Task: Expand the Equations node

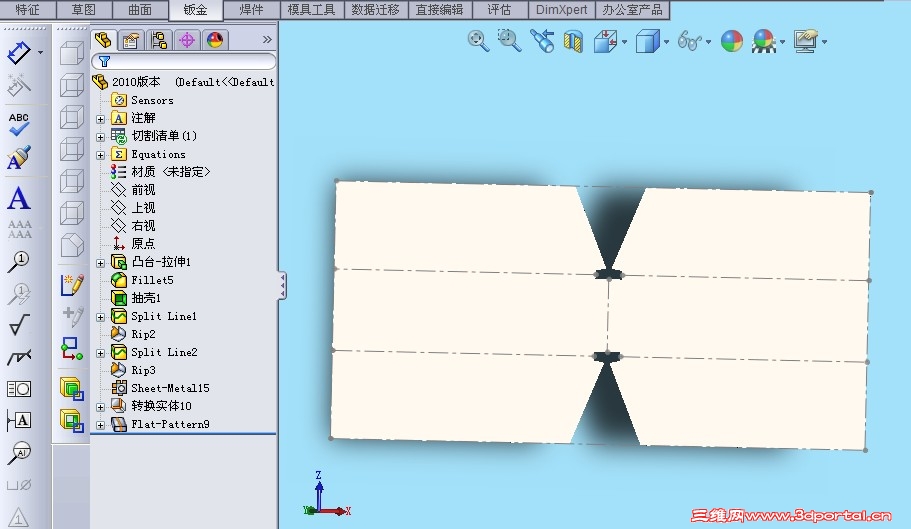Action: click(x=100, y=155)
